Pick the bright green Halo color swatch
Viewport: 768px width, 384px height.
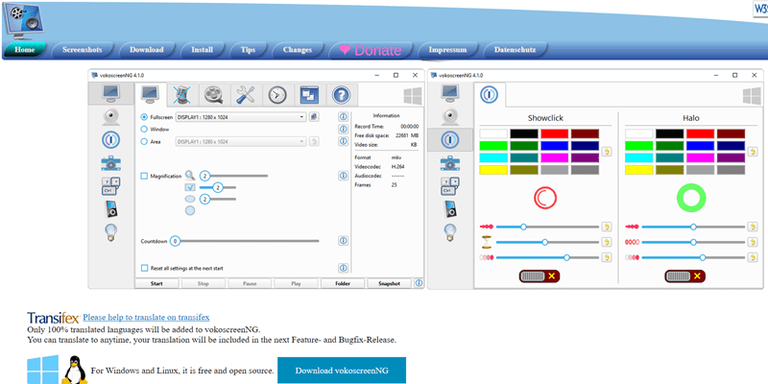pos(639,146)
